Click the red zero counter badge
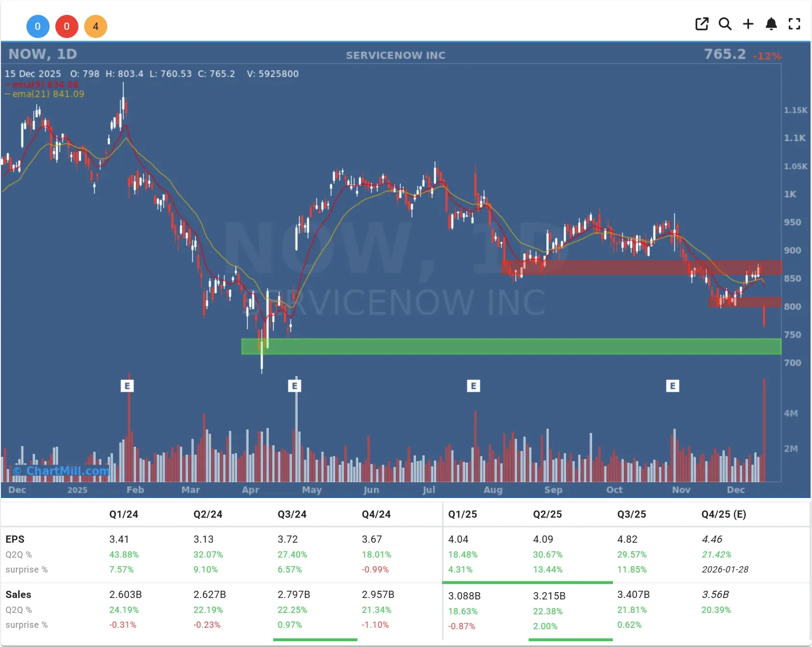The width and height of the screenshot is (812, 647). (67, 26)
